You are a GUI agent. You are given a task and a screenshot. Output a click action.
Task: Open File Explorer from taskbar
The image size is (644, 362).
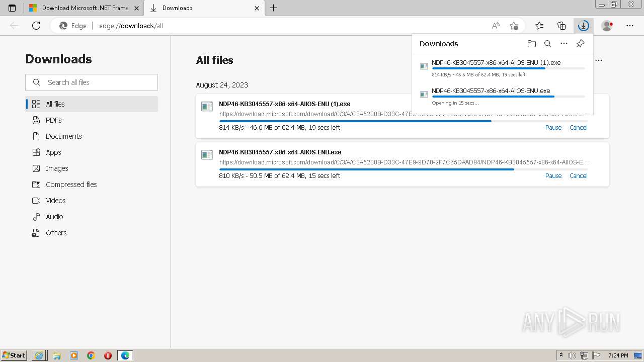57,355
